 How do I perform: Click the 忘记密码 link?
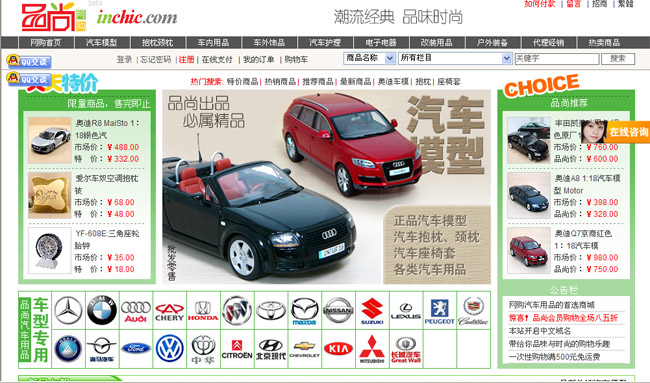click(155, 60)
